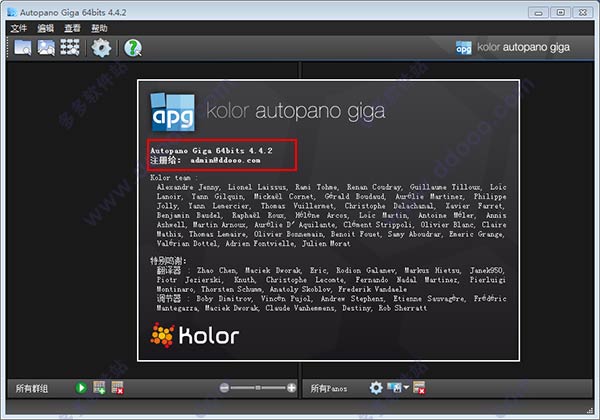Open the 编辑 menu

click(x=46, y=28)
